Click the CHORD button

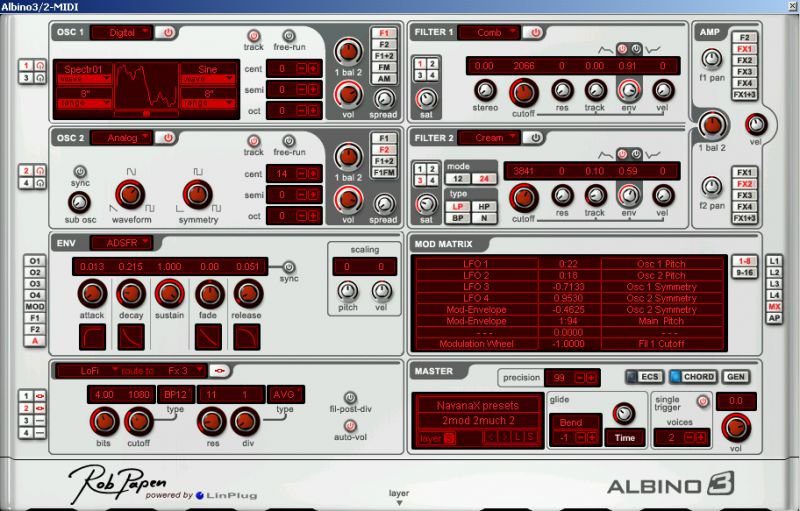693,377
